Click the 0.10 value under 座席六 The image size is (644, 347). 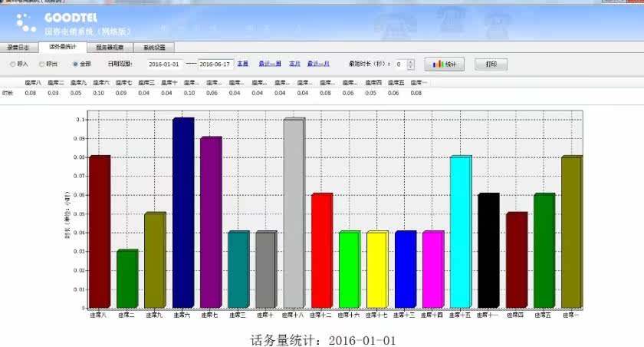pyautogui.click(x=99, y=93)
